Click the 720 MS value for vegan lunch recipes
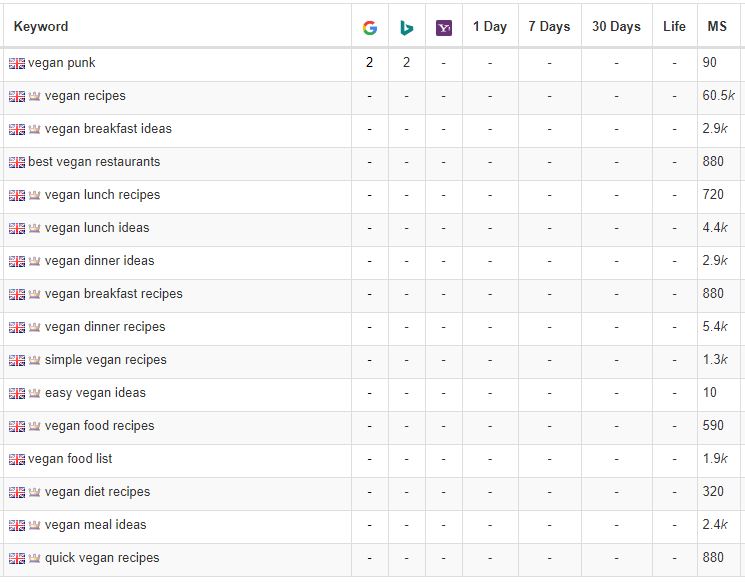The image size is (745, 583). coord(713,195)
